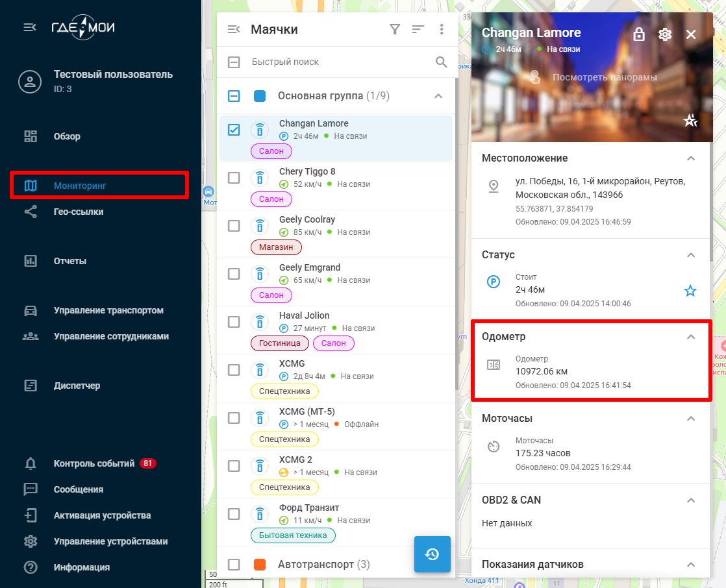Click Посмотреть панорамы link
The width and height of the screenshot is (726, 588).
(x=604, y=77)
